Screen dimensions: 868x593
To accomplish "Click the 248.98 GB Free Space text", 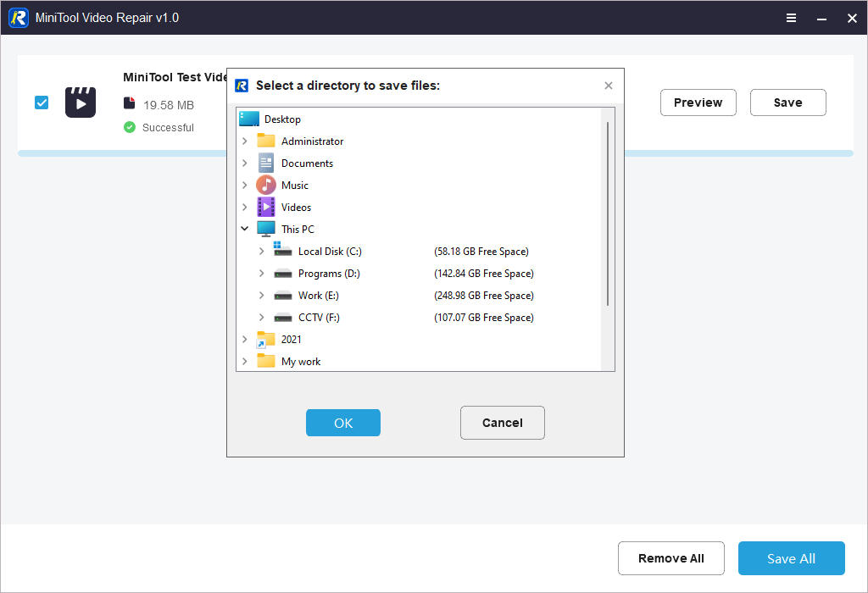I will [x=484, y=296].
